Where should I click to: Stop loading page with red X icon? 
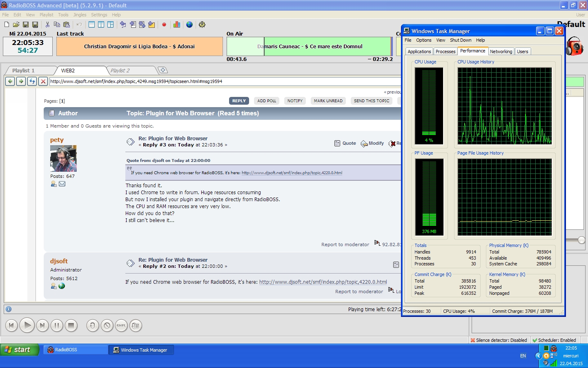43,81
